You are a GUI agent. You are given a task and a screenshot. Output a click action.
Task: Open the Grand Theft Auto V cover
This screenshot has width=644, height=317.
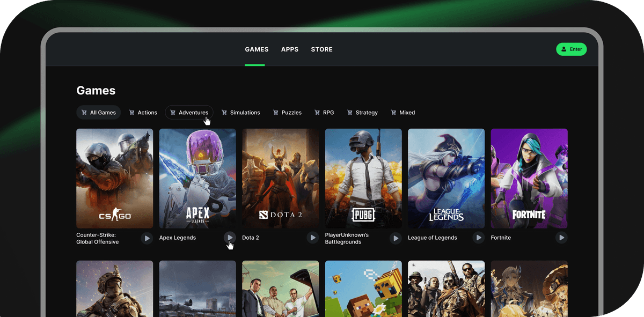281,289
